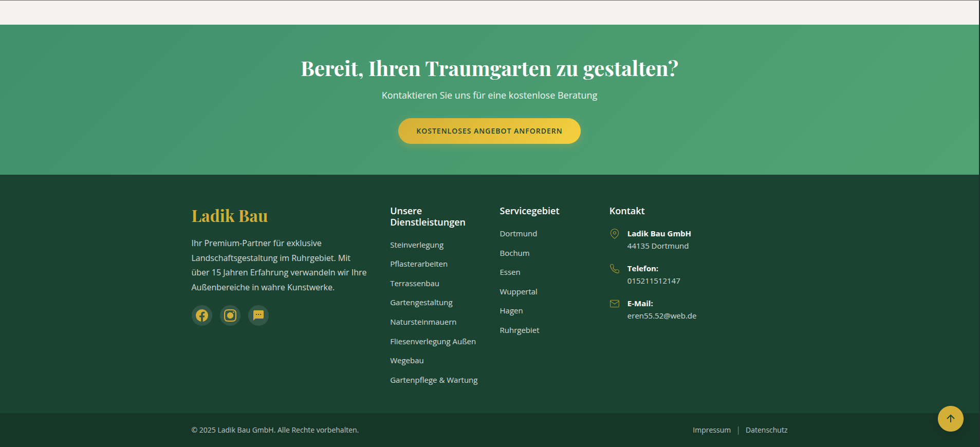Viewport: 980px width, 447px height.
Task: Open Gartengestaltung in footer services
Action: (421, 303)
